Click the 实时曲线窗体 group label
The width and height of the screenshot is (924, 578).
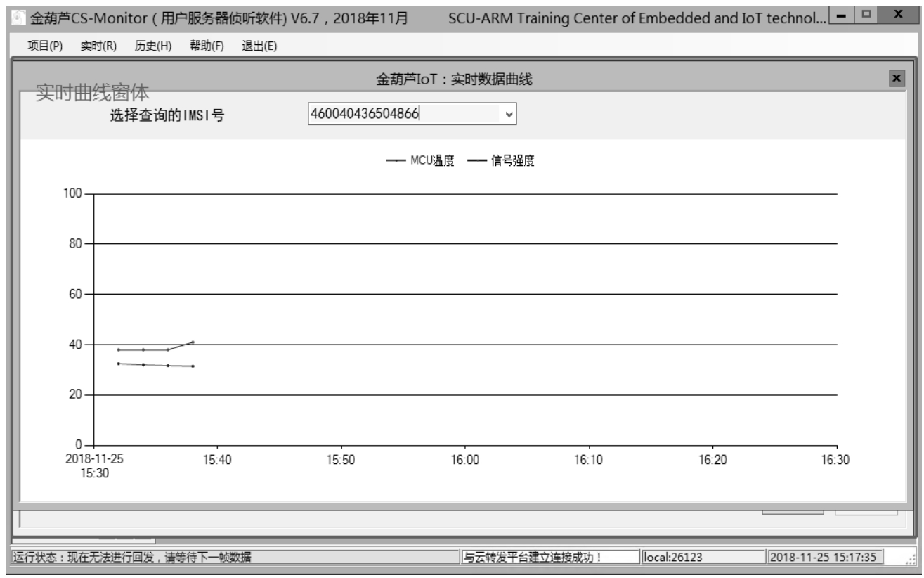92,93
